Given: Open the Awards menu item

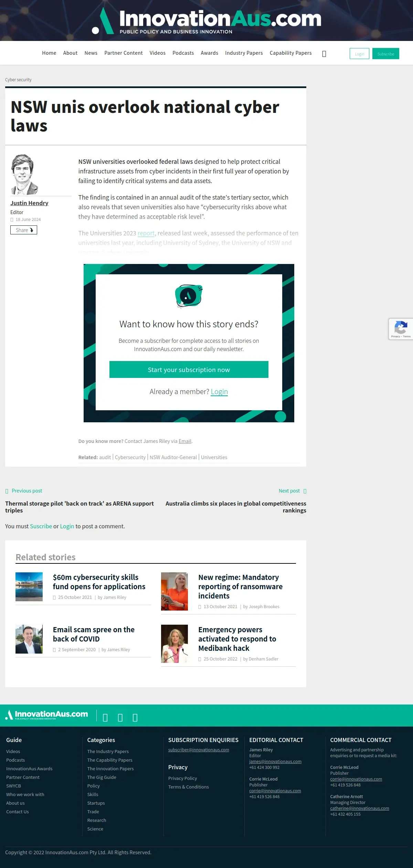Looking at the screenshot, I should [210, 53].
